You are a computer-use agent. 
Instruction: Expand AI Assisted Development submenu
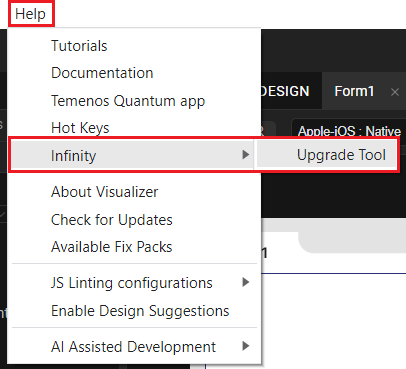tap(134, 347)
